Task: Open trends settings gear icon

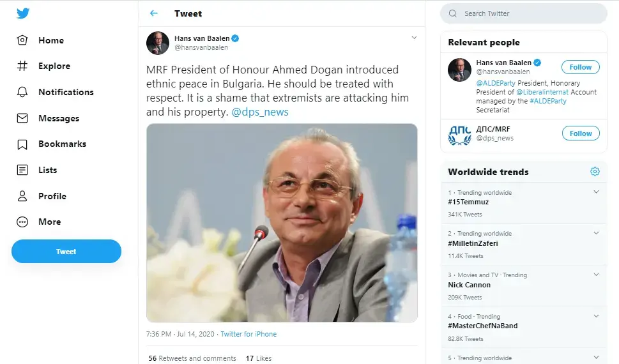Action: coord(595,172)
